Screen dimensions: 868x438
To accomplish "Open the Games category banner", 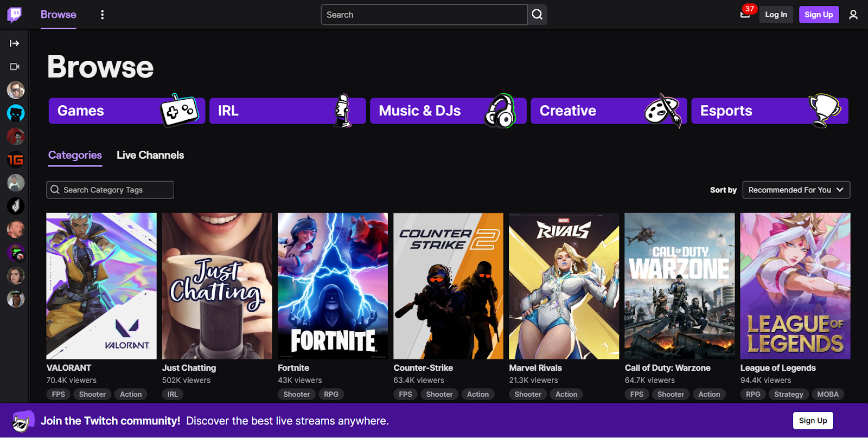I will pos(127,111).
